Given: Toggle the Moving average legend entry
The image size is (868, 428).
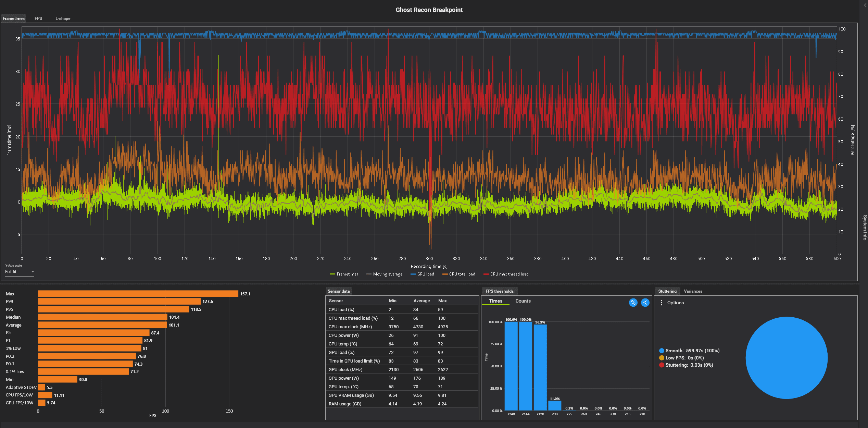Looking at the screenshot, I should 384,274.
